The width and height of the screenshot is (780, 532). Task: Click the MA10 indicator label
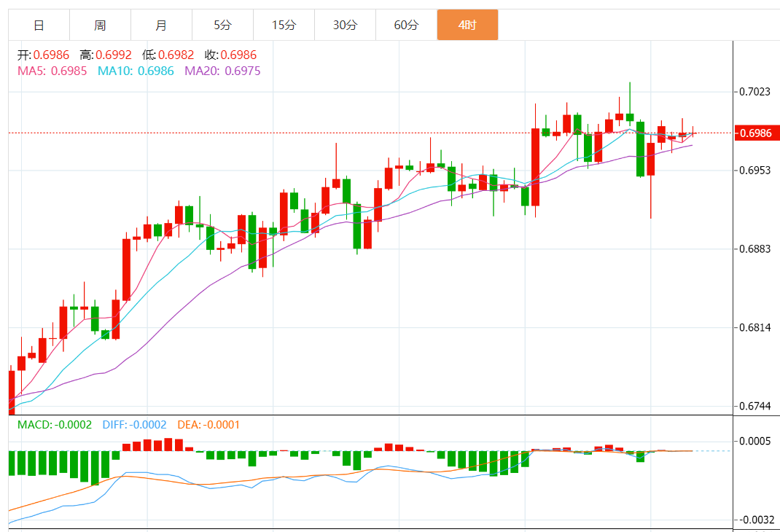[x=136, y=71]
